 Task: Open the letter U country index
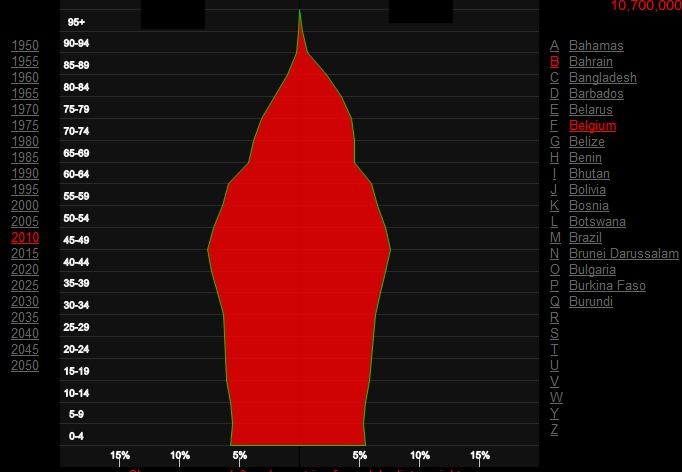[554, 365]
